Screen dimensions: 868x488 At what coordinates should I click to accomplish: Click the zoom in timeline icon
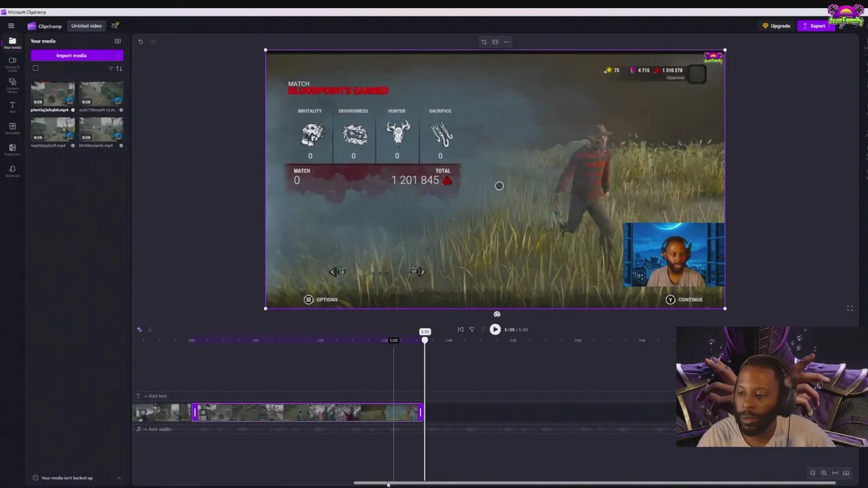pyautogui.click(x=824, y=473)
